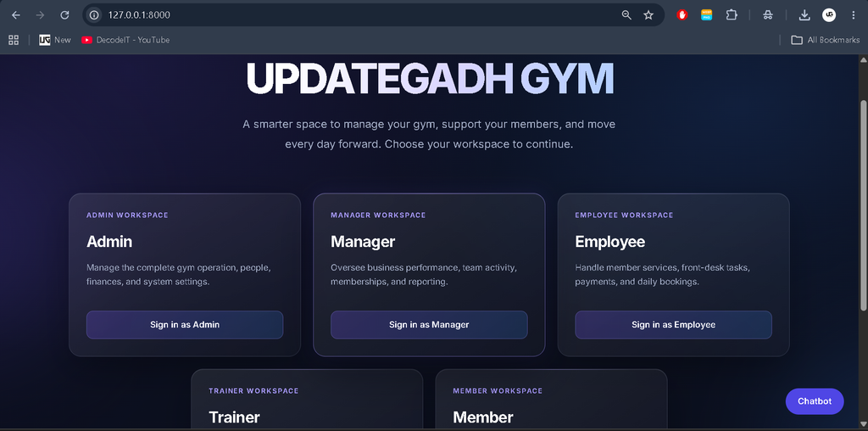Viewport: 868px width, 431px height.
Task: Open the yellow WebP extension icon
Action: 706,15
